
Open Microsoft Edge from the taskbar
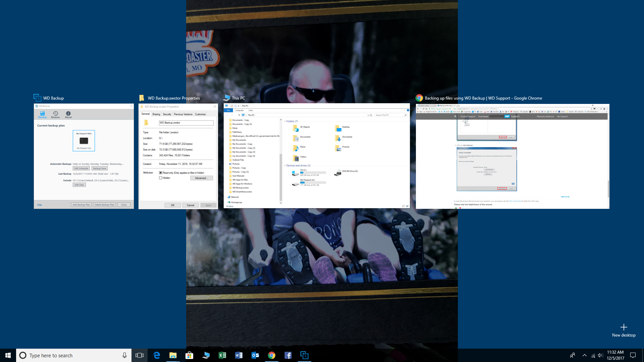coord(157,355)
